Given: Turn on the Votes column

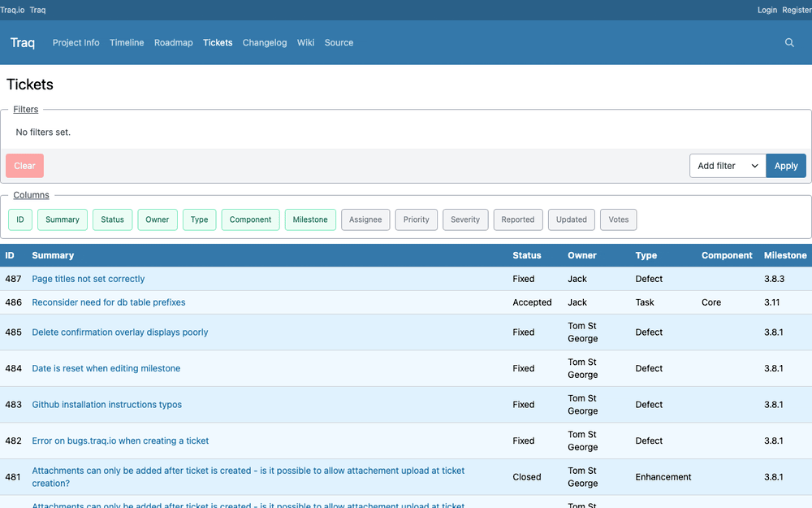Looking at the screenshot, I should (618, 219).
